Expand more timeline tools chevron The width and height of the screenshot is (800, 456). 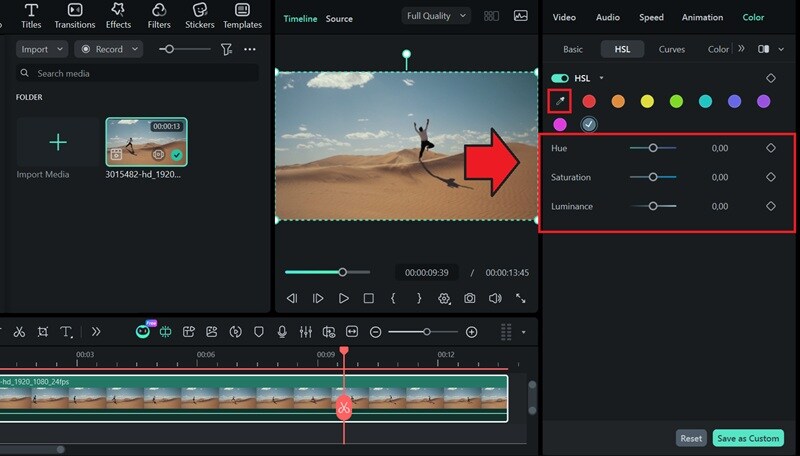96,332
